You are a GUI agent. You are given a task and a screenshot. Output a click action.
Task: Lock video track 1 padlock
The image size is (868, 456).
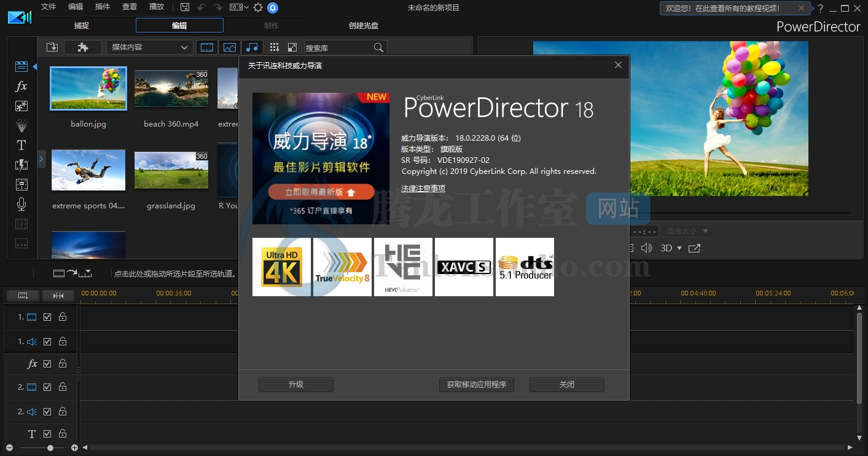(63, 317)
